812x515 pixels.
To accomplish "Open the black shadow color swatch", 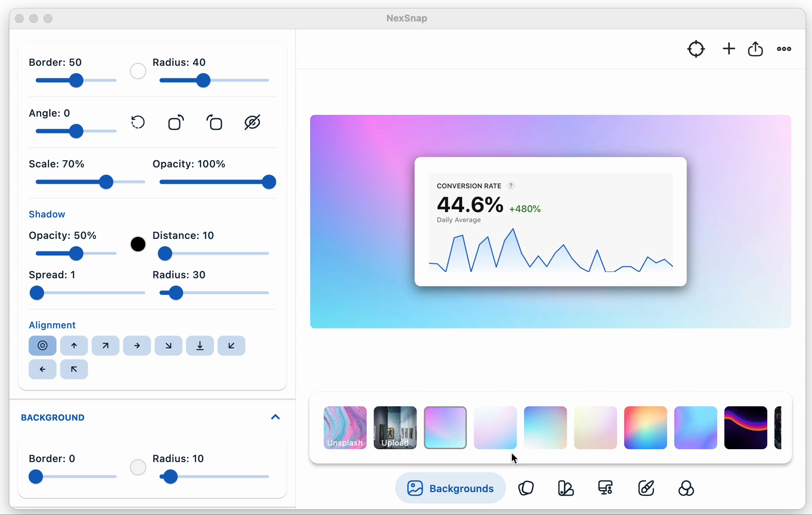I will (138, 244).
